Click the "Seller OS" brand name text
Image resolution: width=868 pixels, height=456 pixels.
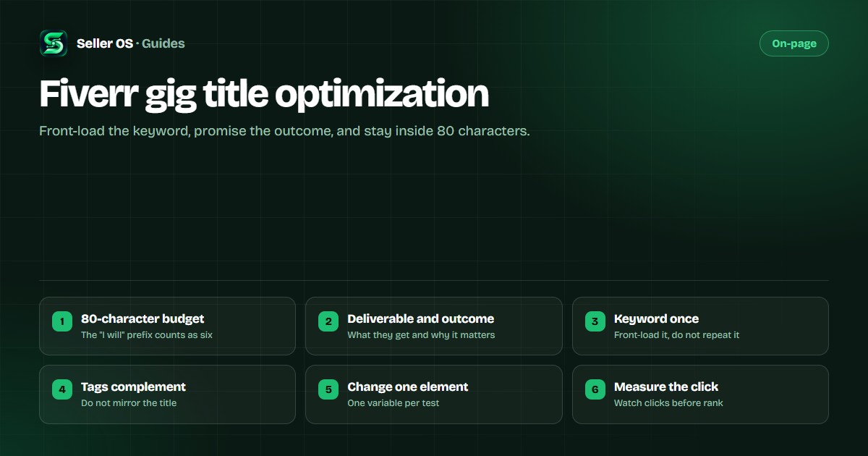pos(105,43)
